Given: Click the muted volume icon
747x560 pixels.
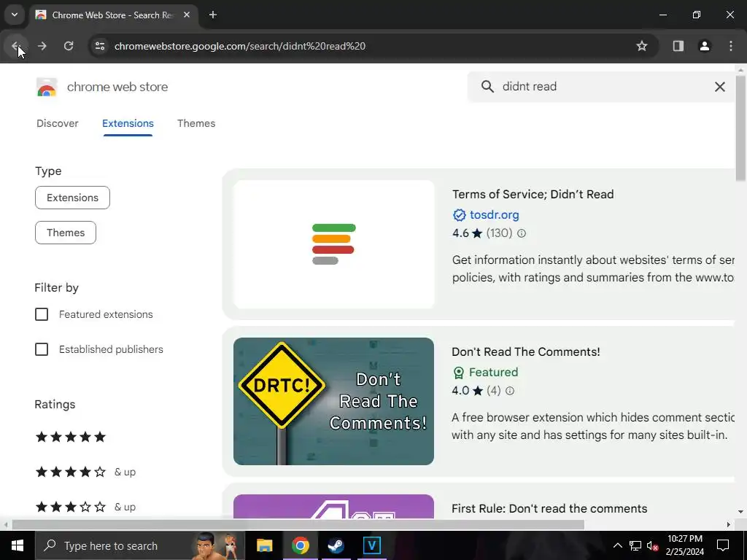Looking at the screenshot, I should [653, 545].
